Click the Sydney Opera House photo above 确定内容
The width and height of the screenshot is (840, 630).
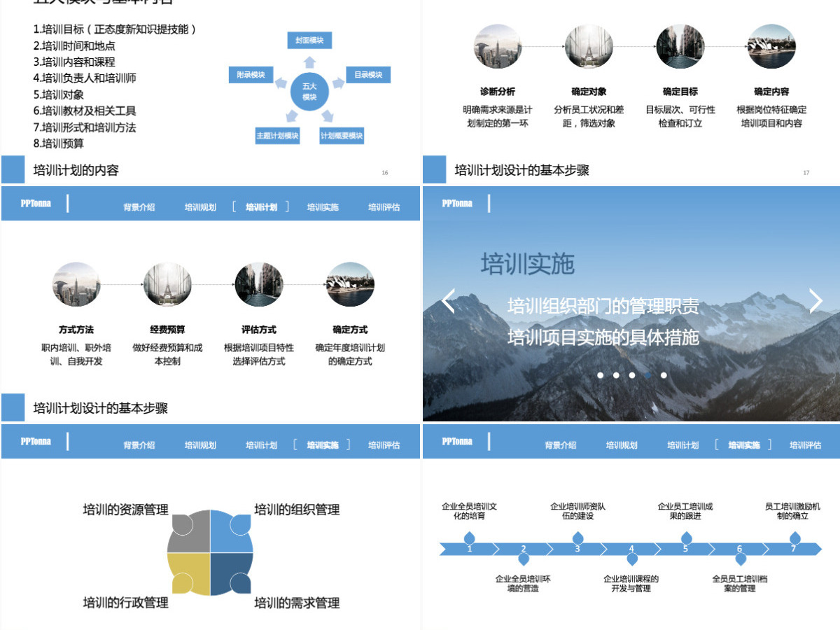[x=771, y=46]
